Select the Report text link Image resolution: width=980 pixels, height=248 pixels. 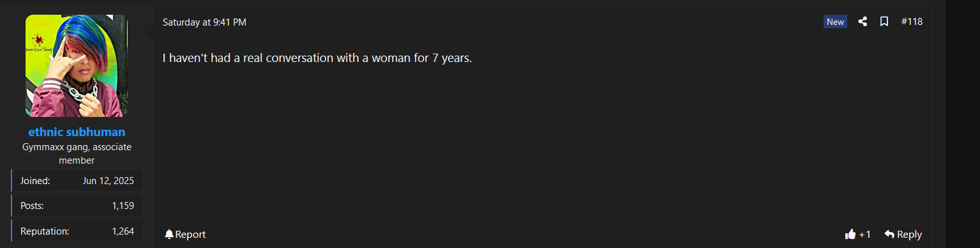[190, 235]
